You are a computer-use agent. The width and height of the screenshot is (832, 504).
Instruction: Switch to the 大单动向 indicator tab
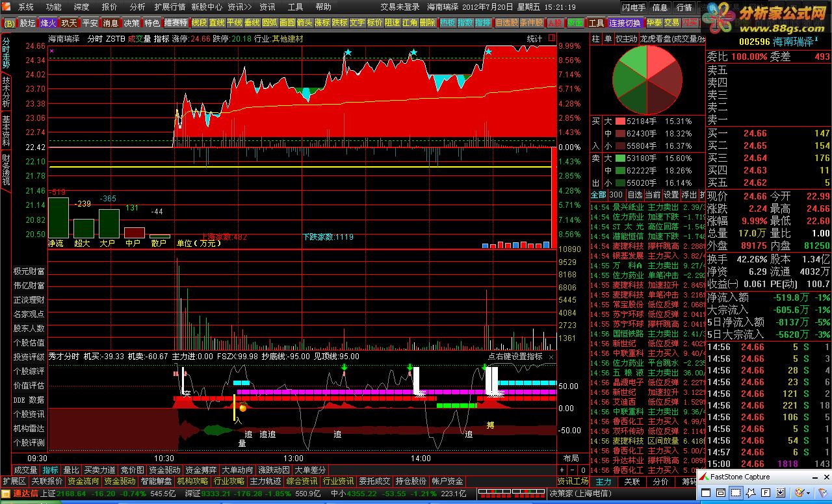(237, 470)
